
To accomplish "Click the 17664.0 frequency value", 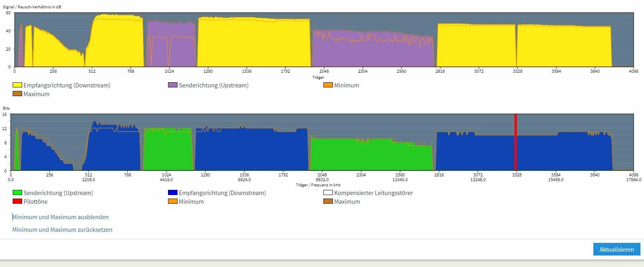I will [x=633, y=180].
